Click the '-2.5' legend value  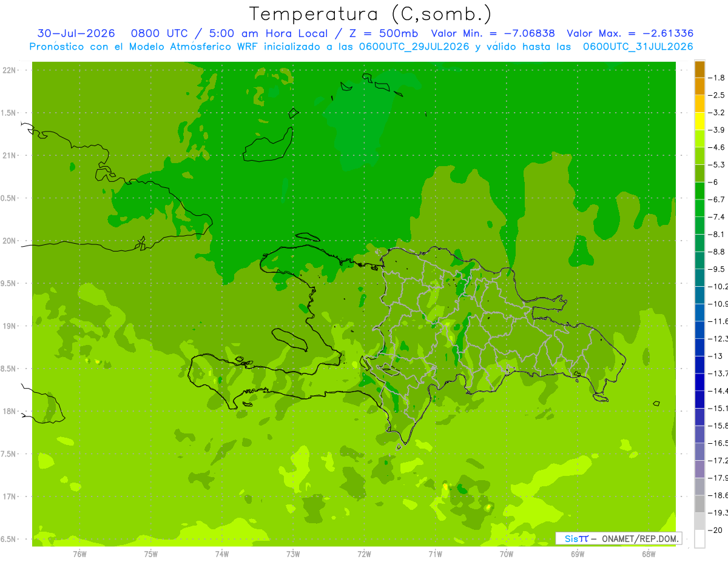click(x=718, y=95)
